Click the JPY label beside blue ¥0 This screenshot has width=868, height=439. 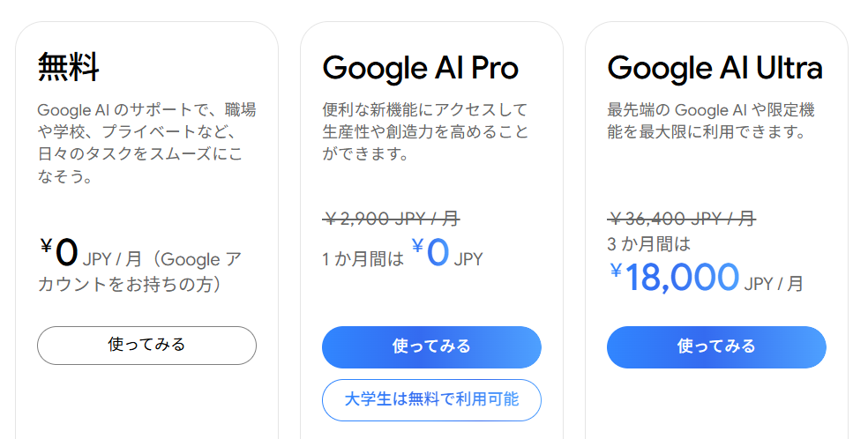(468, 259)
